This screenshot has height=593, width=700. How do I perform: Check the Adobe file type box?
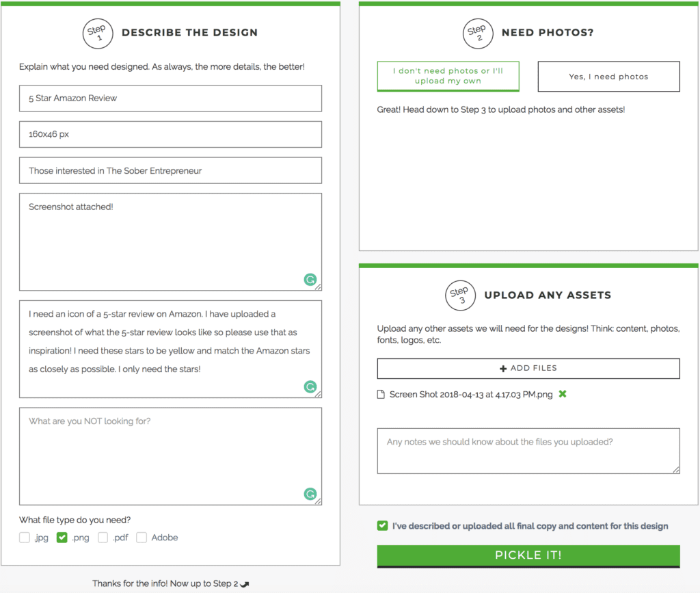click(142, 537)
